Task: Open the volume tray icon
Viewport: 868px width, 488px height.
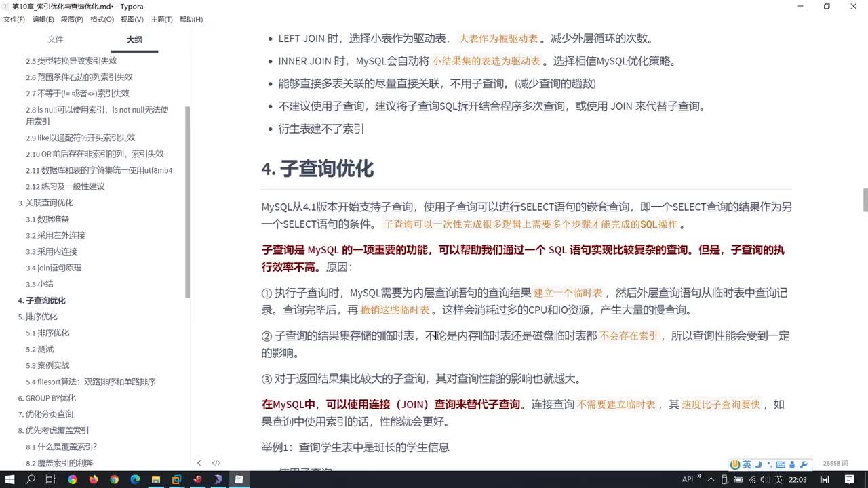Action: (x=766, y=479)
